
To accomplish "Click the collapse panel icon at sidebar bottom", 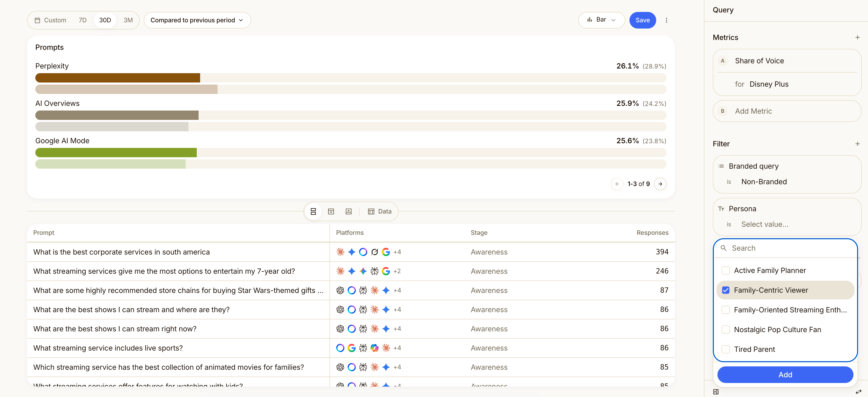I will [716, 392].
